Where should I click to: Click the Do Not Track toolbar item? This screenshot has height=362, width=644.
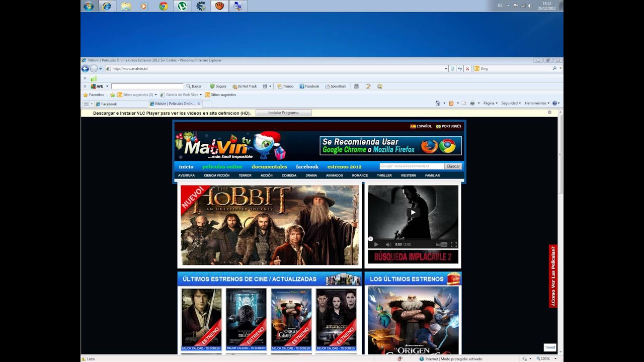(x=245, y=86)
